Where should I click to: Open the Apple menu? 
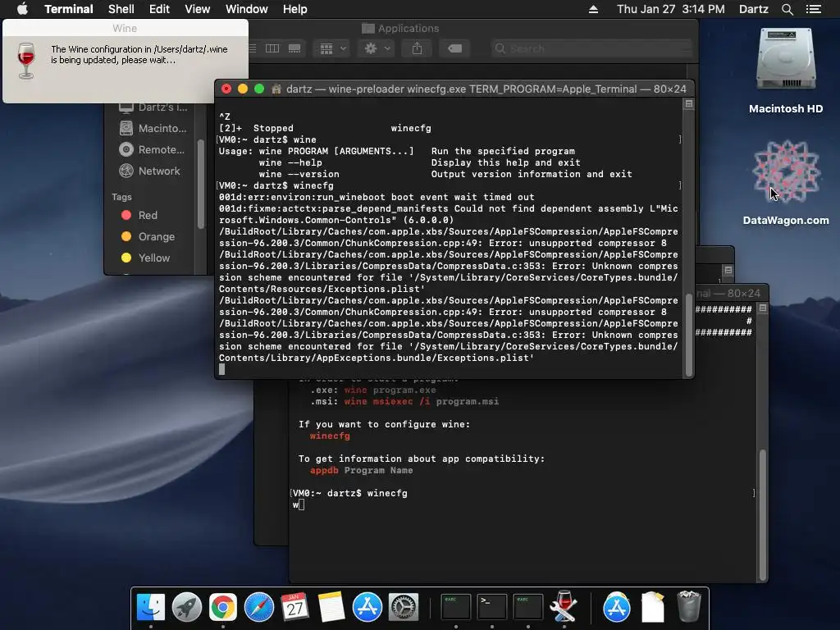click(22, 9)
